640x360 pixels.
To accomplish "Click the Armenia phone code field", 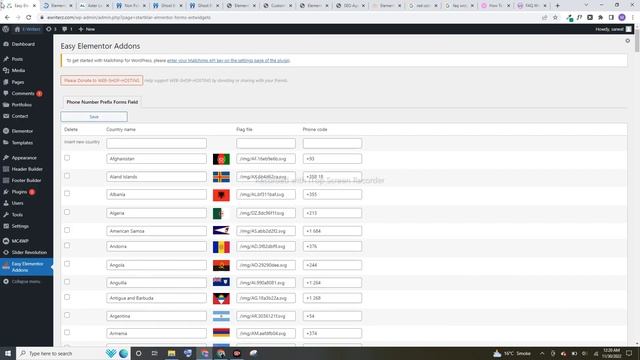I will click(332, 333).
